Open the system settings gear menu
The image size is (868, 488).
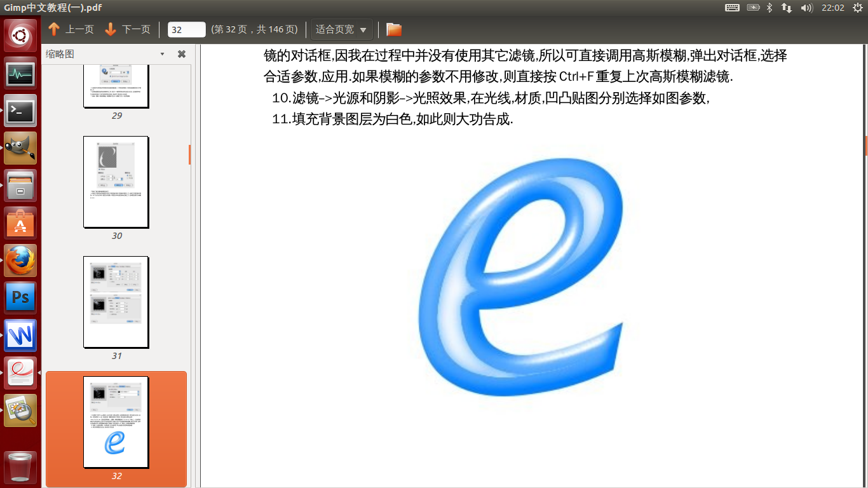tap(858, 8)
